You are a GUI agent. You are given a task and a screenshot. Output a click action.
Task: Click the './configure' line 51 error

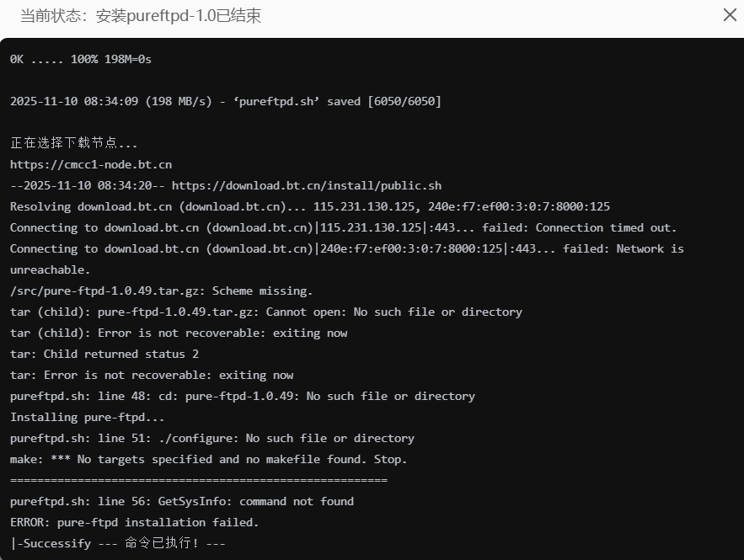[212, 438]
